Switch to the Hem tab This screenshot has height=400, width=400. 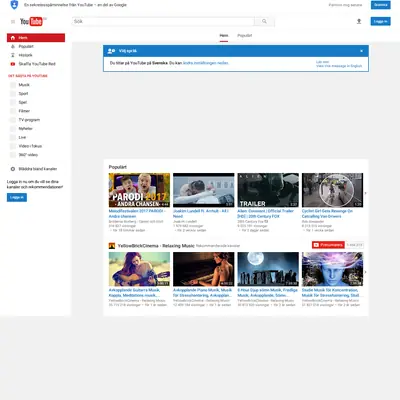tap(224, 36)
